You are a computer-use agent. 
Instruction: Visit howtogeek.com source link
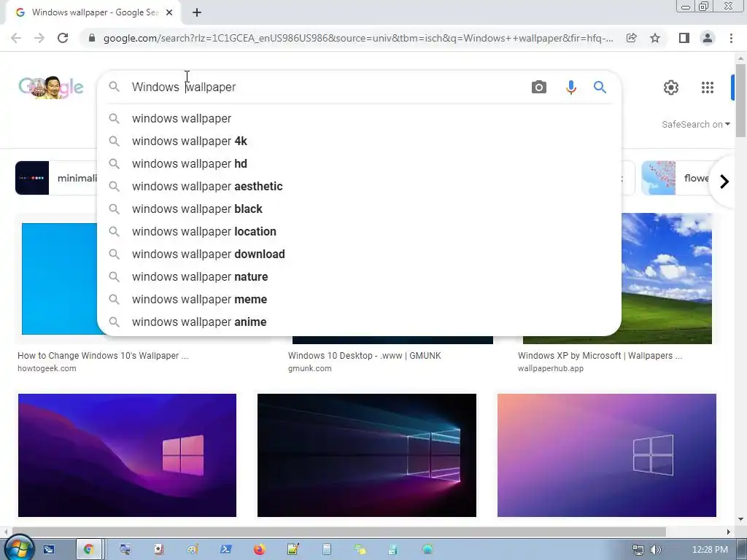[47, 368]
